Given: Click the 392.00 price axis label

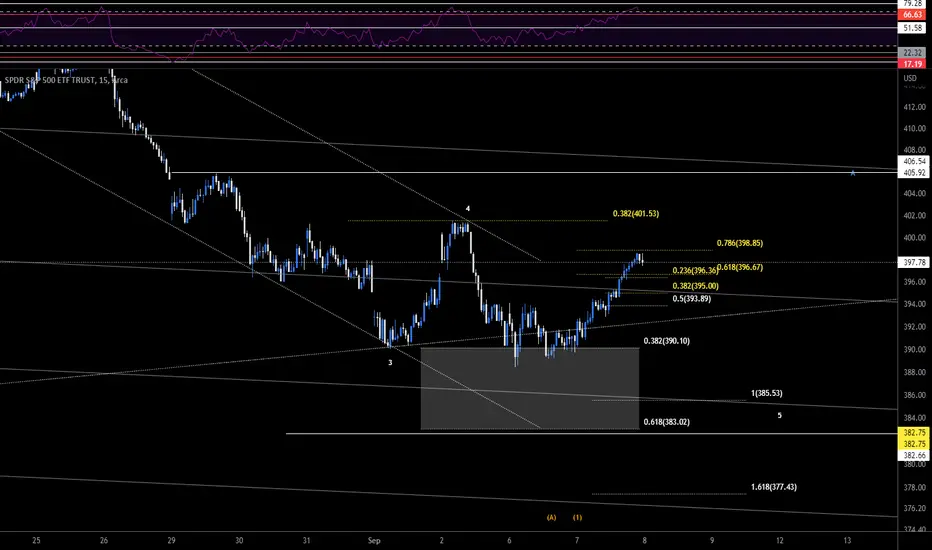Looking at the screenshot, I should point(914,327).
